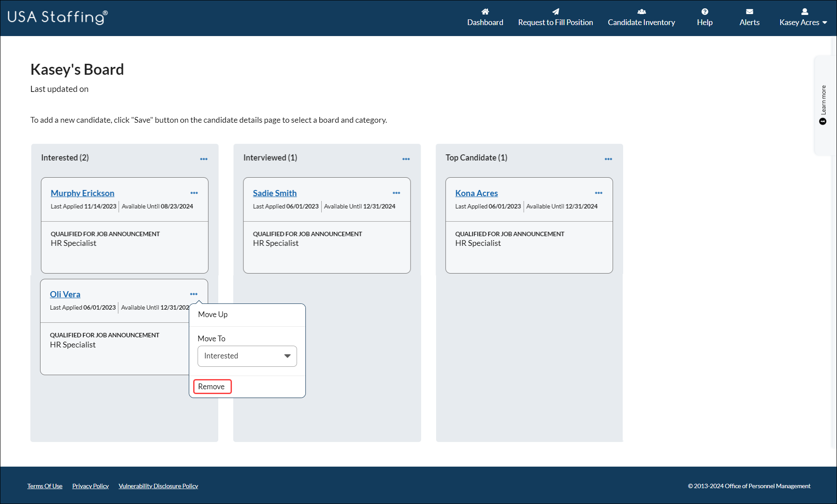Viewport: 837px width, 504px height.
Task: Click the Dashboard home icon
Action: coord(485,12)
